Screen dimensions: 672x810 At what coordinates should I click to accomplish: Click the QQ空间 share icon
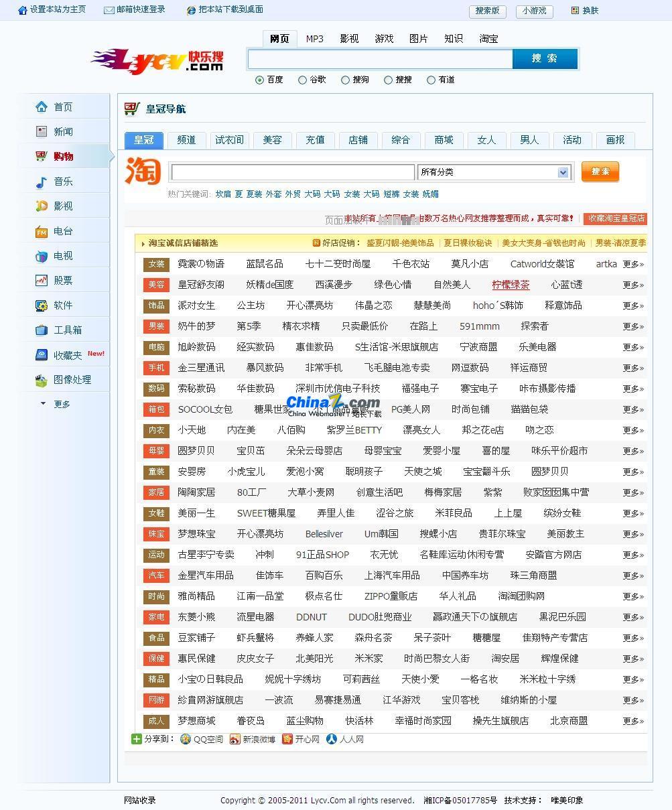click(x=186, y=739)
